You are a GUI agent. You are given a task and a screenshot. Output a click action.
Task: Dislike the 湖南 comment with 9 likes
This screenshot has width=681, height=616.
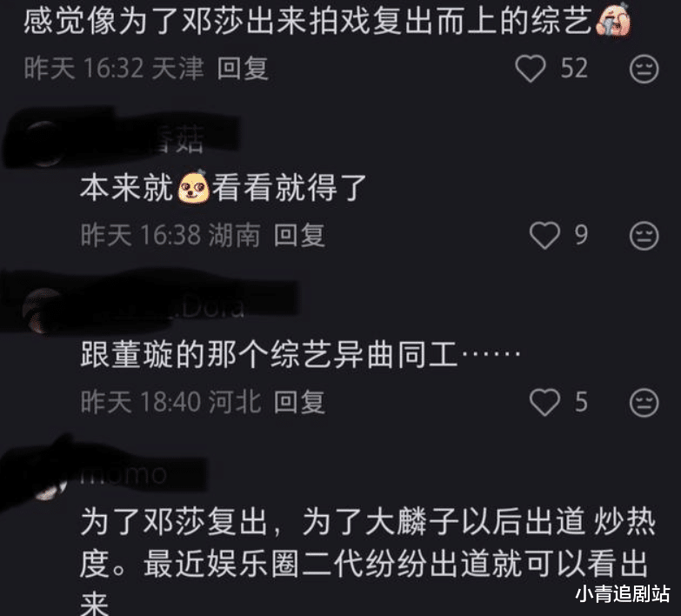coord(644,236)
